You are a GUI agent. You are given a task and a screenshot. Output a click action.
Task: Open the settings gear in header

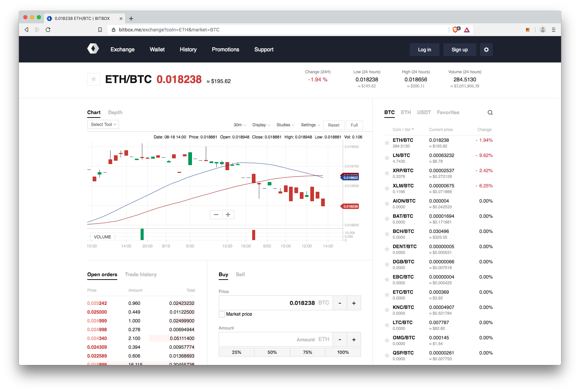click(486, 50)
